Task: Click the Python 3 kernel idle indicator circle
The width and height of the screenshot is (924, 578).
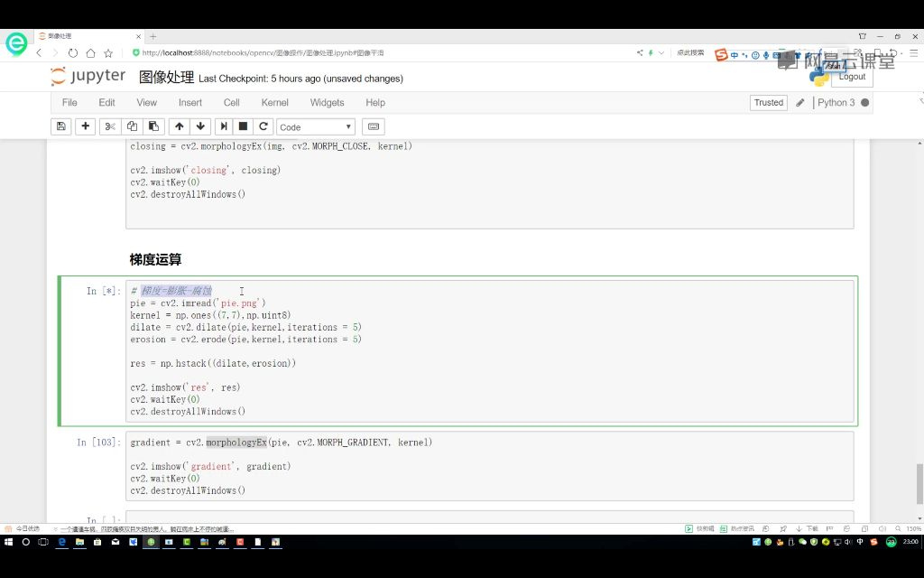Action: 864,103
